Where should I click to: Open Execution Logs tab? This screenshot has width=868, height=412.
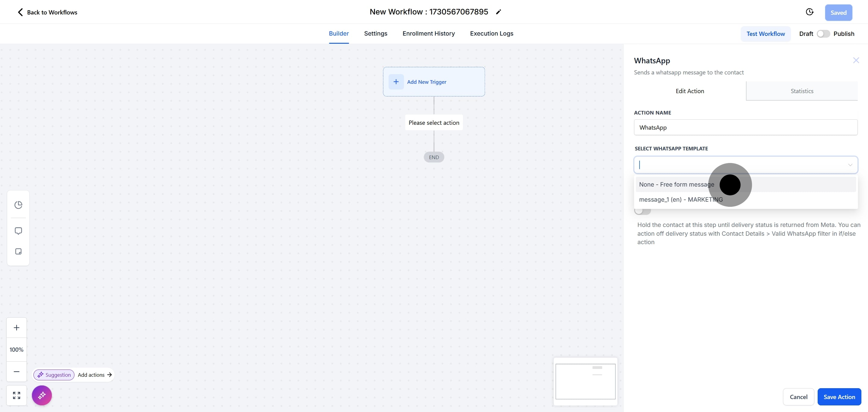click(x=491, y=34)
